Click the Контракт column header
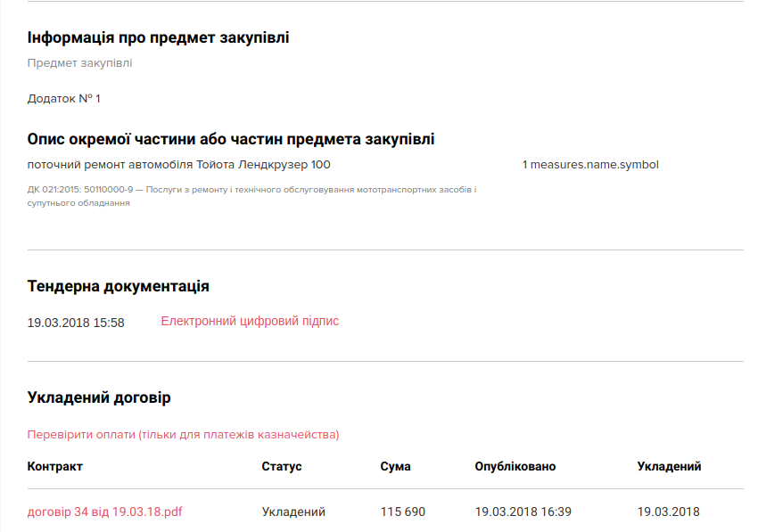This screenshot has width=766, height=532. point(55,467)
